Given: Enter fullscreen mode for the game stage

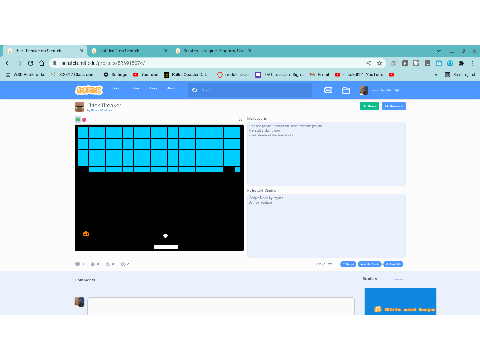Looking at the screenshot, I should 240,119.
